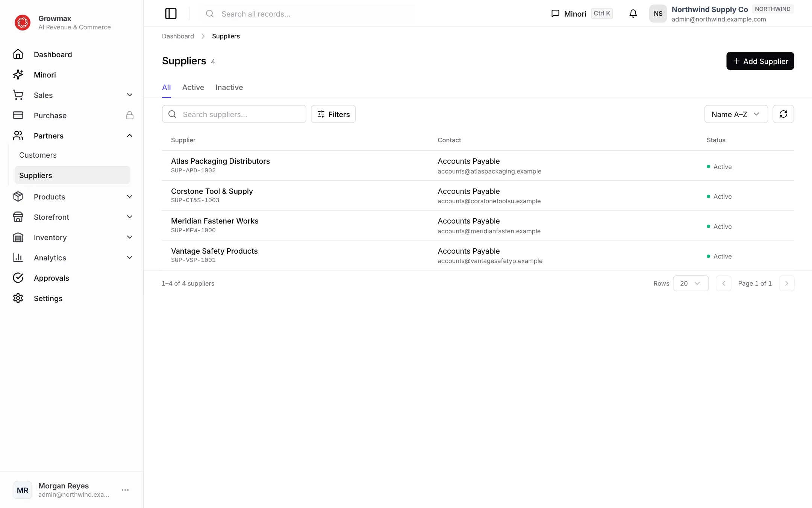The height and width of the screenshot is (508, 812).
Task: Click the Inventory icon in sidebar
Action: point(18,237)
